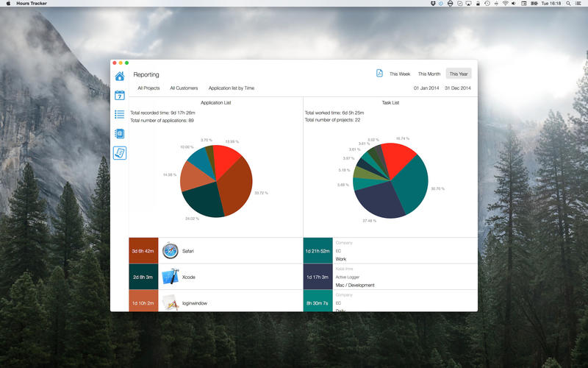
Task: Click the Safari app icon in list
Action: click(x=171, y=250)
